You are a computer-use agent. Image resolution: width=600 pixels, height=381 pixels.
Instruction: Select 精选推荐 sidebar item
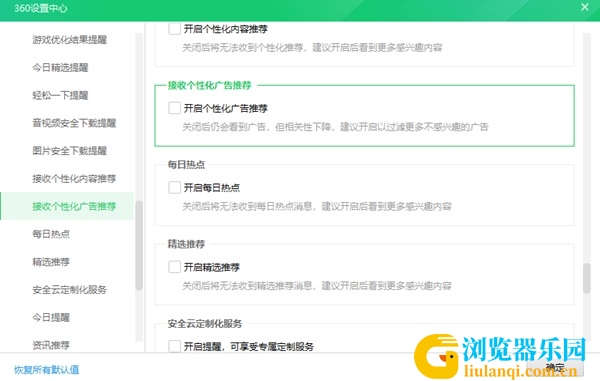tap(51, 262)
